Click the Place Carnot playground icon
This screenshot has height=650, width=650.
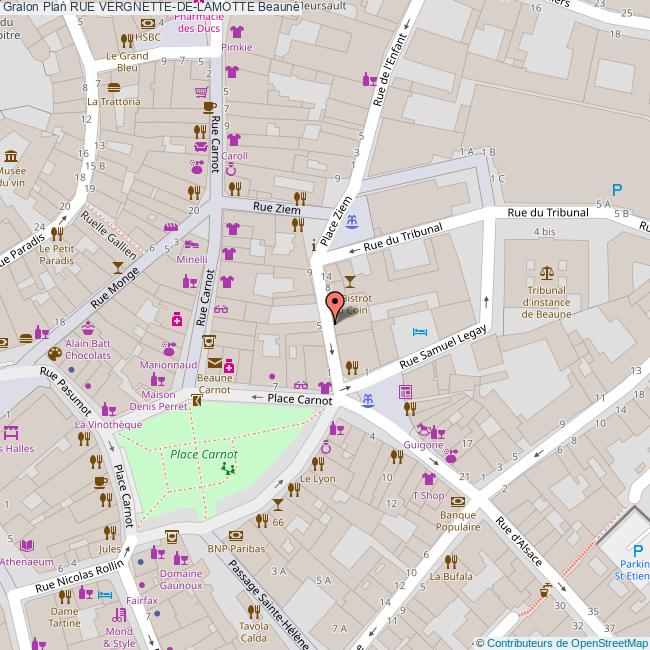click(228, 465)
